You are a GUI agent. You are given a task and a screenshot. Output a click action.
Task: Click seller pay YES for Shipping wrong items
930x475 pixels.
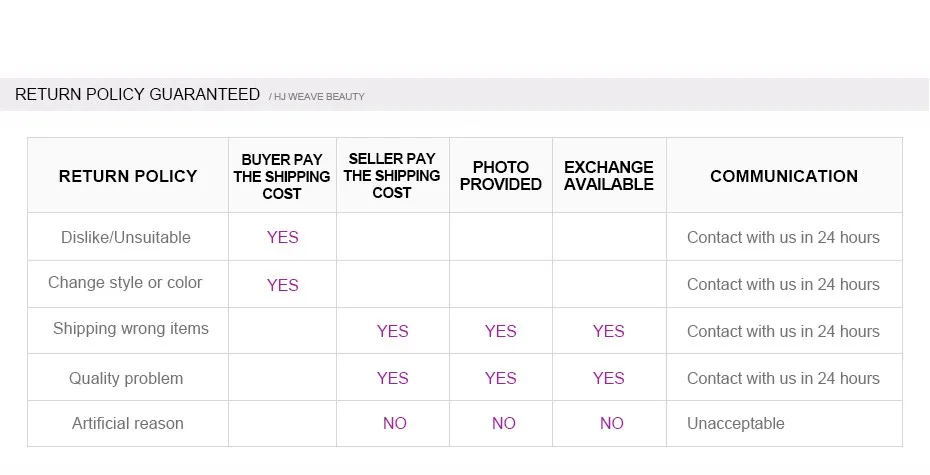click(x=393, y=331)
